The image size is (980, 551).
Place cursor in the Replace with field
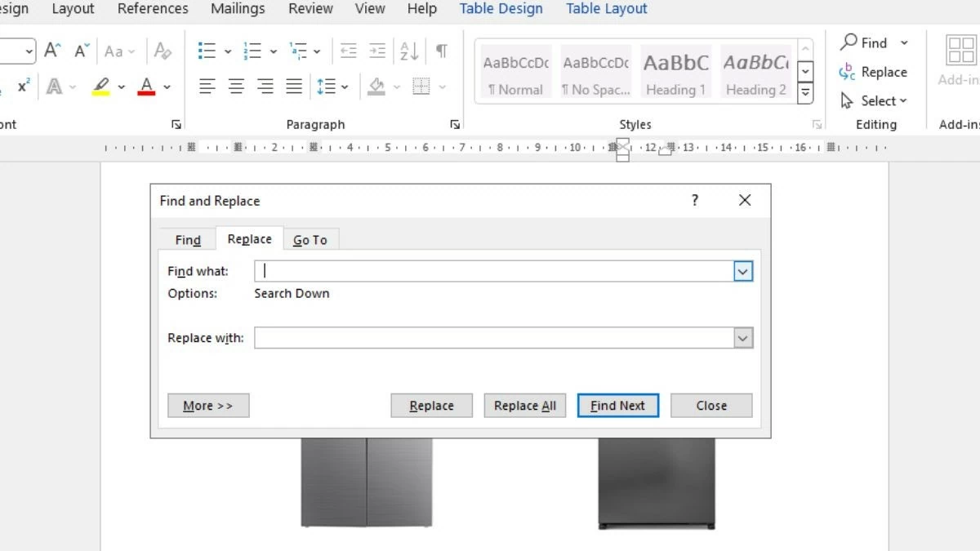490,337
